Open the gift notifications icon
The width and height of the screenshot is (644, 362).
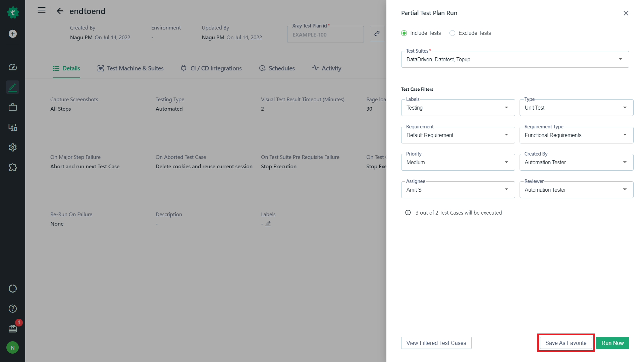click(x=12, y=328)
